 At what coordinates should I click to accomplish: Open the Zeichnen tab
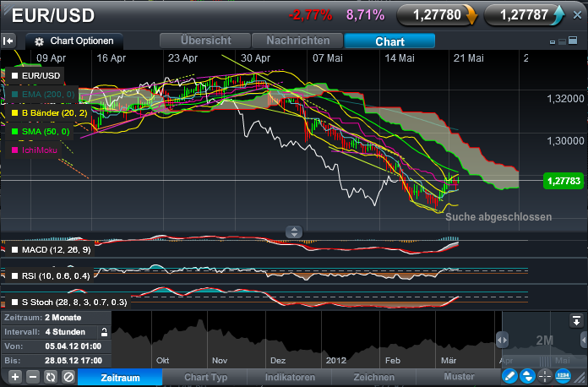(x=374, y=377)
